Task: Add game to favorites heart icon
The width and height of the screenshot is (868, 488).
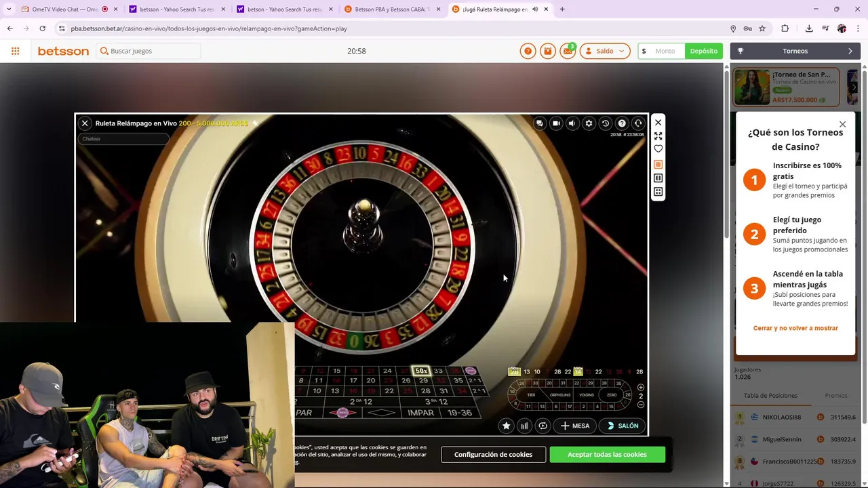Action: coord(658,149)
